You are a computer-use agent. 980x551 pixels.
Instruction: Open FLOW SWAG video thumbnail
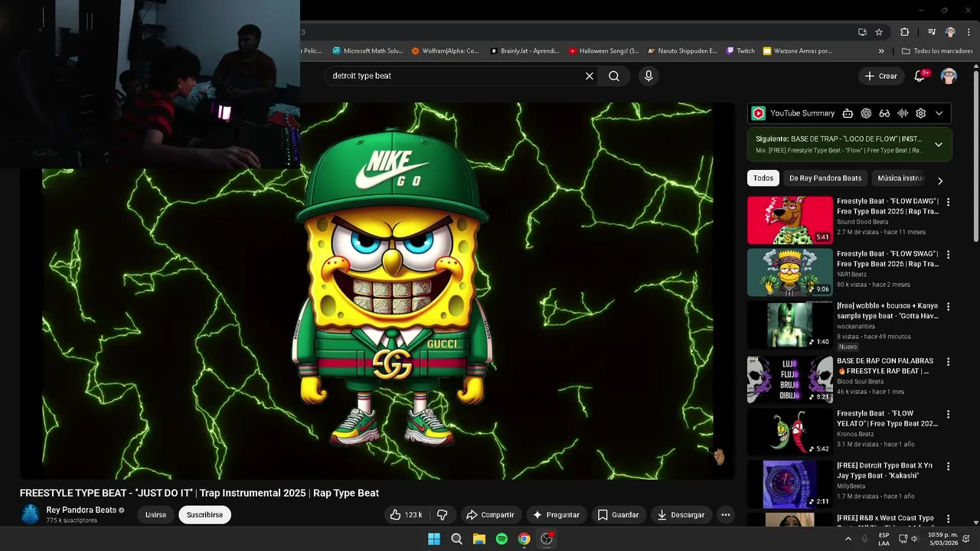tap(790, 272)
